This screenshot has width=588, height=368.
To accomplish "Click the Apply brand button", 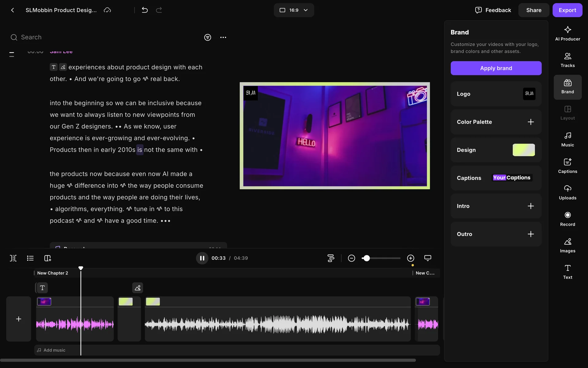I will (x=496, y=68).
